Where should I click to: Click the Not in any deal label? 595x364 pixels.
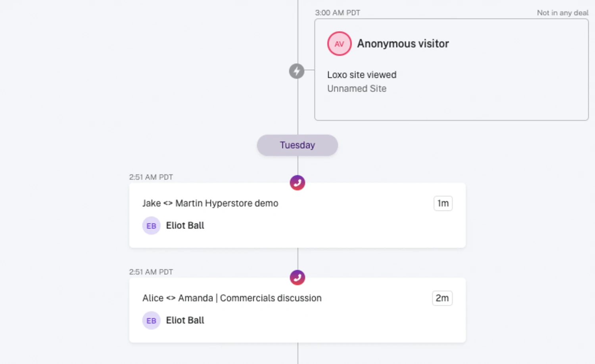click(x=562, y=13)
